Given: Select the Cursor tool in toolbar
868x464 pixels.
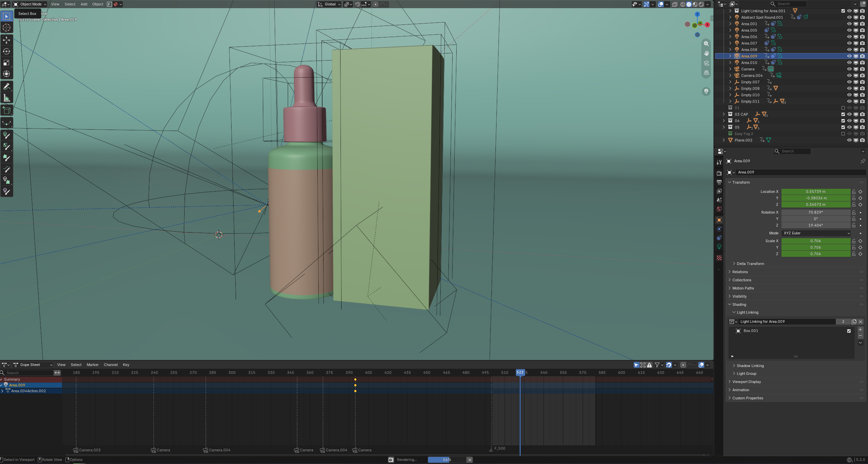Looking at the screenshot, I should point(6,28).
